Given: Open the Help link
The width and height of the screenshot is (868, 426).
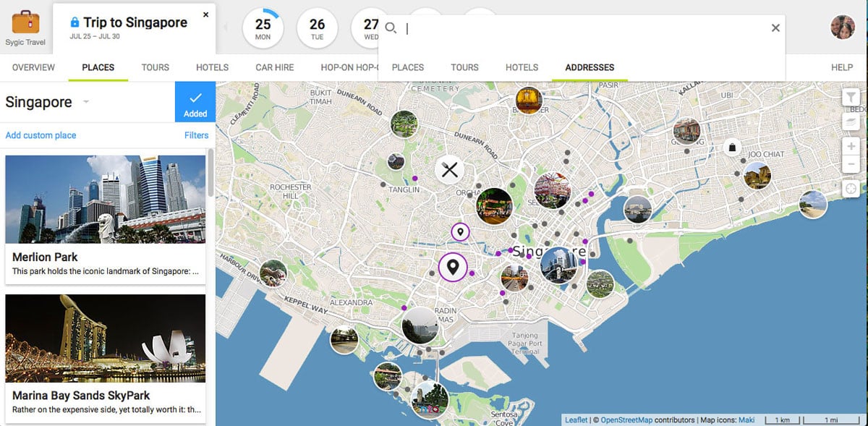Looking at the screenshot, I should click(842, 67).
